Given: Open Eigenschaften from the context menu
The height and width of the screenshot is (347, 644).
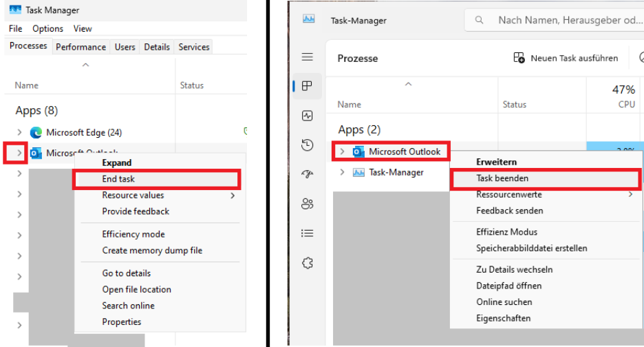Looking at the screenshot, I should [503, 318].
